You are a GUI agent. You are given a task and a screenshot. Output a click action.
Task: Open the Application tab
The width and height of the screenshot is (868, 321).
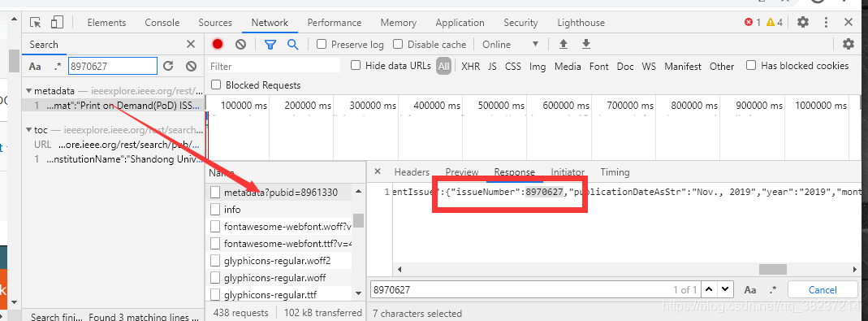click(460, 23)
